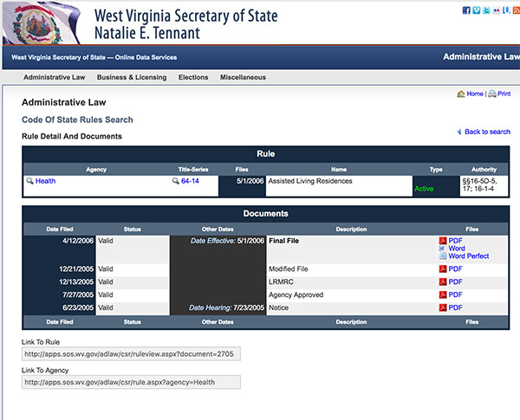Click the Link To Agency URL field
Screen dimensions: 520x420
132,382
